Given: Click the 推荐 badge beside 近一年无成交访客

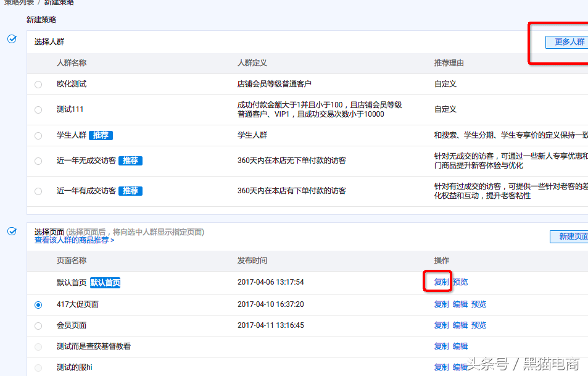Looking at the screenshot, I should [x=131, y=161].
